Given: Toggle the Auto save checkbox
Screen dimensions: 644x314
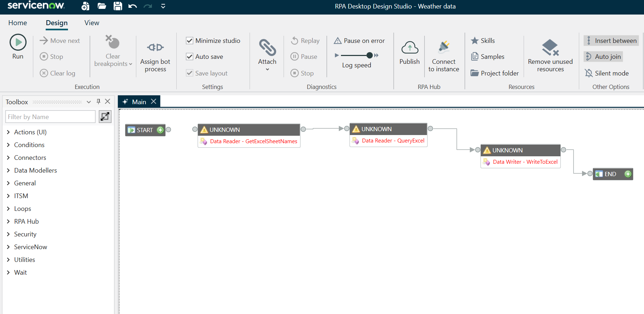Looking at the screenshot, I should 190,57.
